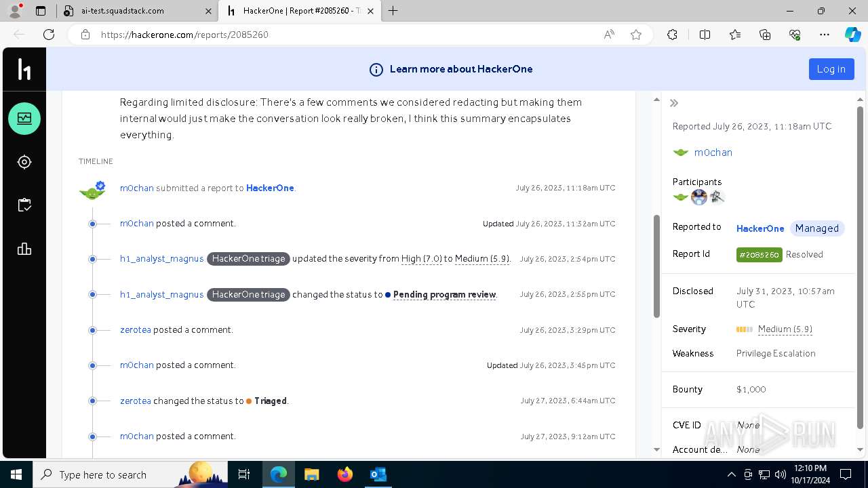Click first participant avatar
The height and width of the screenshot is (488, 868).
[x=680, y=197]
